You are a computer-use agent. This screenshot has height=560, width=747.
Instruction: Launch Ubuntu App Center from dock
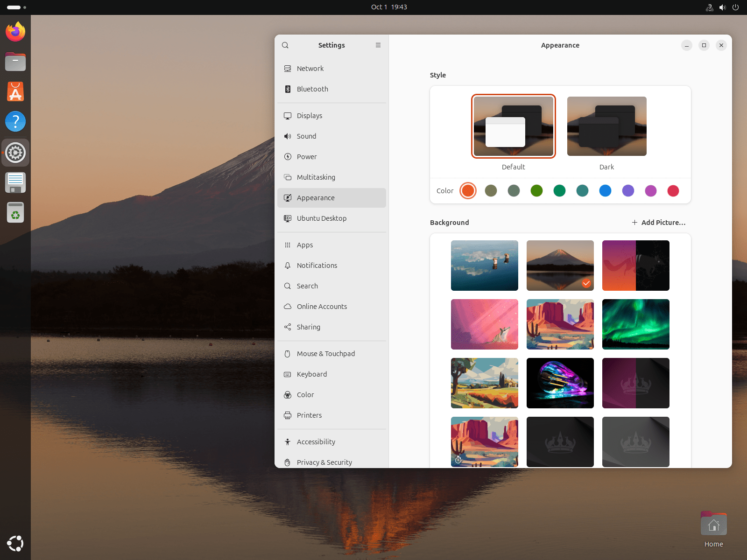[15, 91]
